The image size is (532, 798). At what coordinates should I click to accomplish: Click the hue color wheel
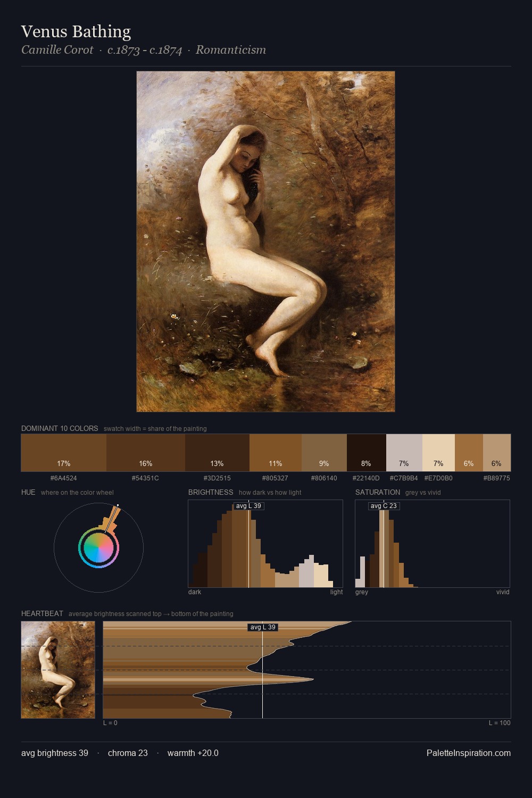[98, 547]
